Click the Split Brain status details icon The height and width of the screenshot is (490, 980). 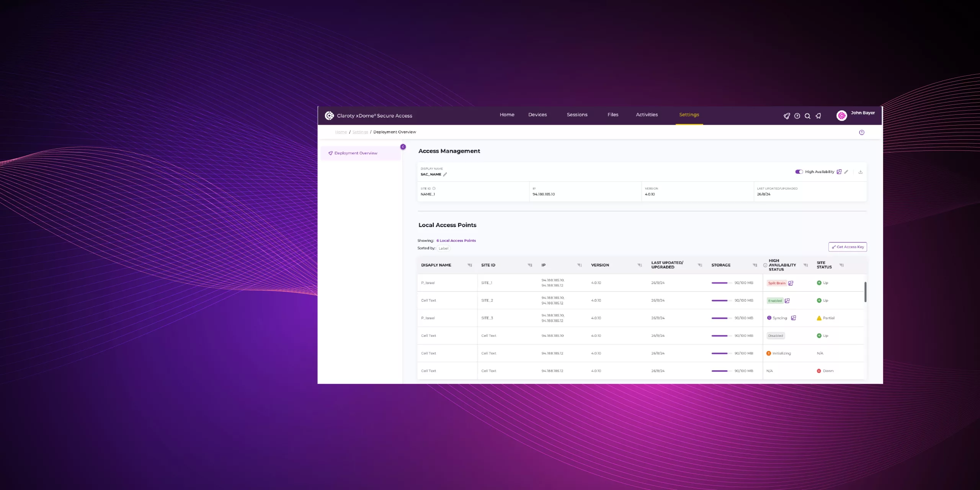coord(791,283)
